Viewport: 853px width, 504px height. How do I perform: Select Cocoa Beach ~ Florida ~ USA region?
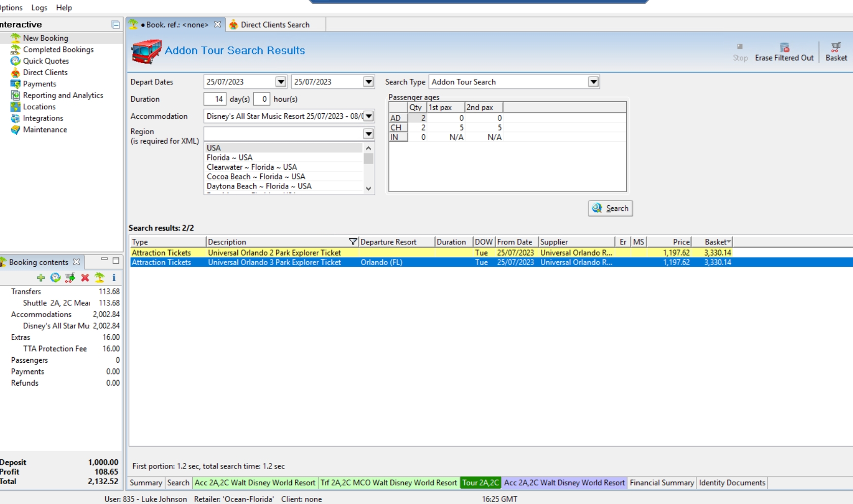(284, 177)
